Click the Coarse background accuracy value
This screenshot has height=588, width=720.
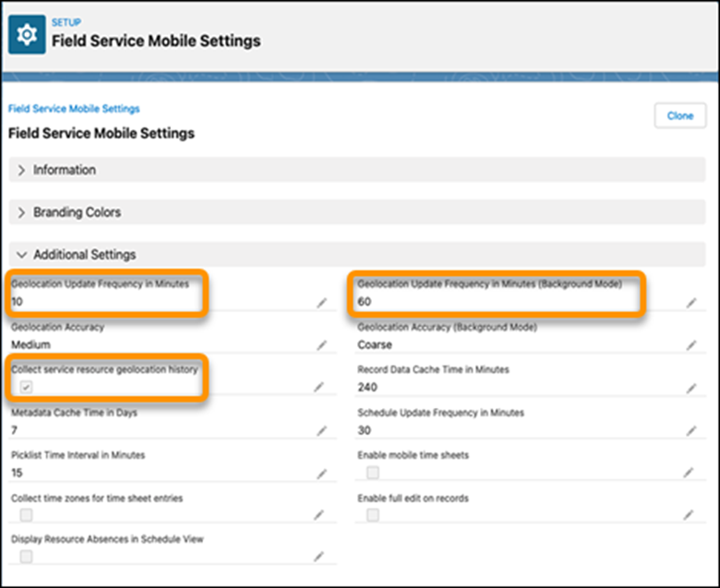[x=375, y=344]
